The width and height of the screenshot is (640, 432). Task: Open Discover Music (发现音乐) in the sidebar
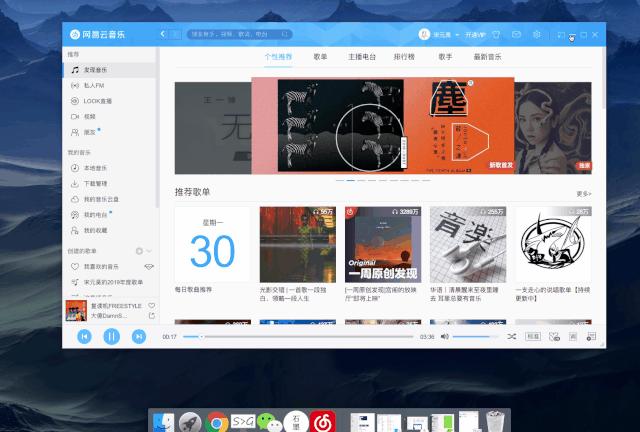[x=109, y=70]
